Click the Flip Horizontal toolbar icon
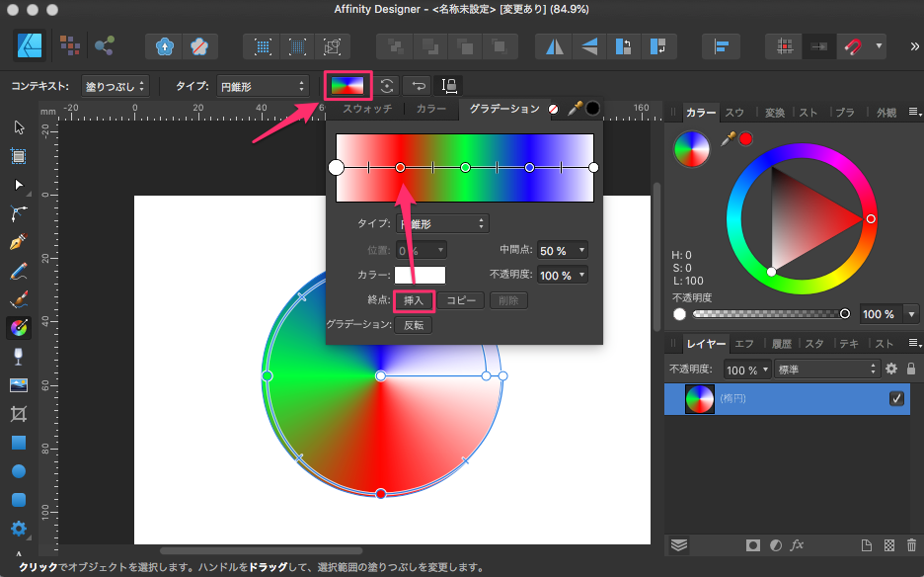Image resolution: width=924 pixels, height=577 pixels. (557, 46)
